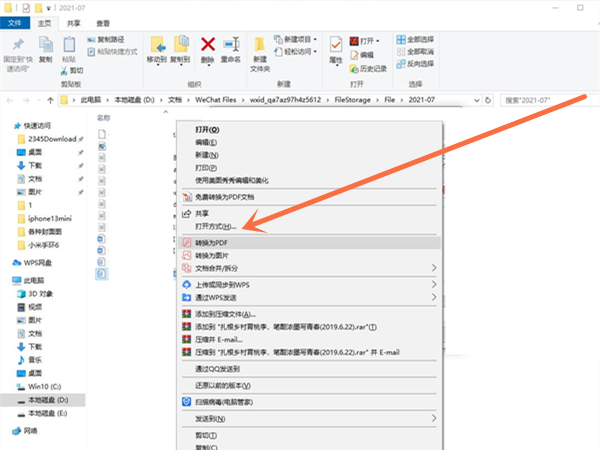Select 本地磁盘 (E:) in navigation pane

pyautogui.click(x=49, y=412)
